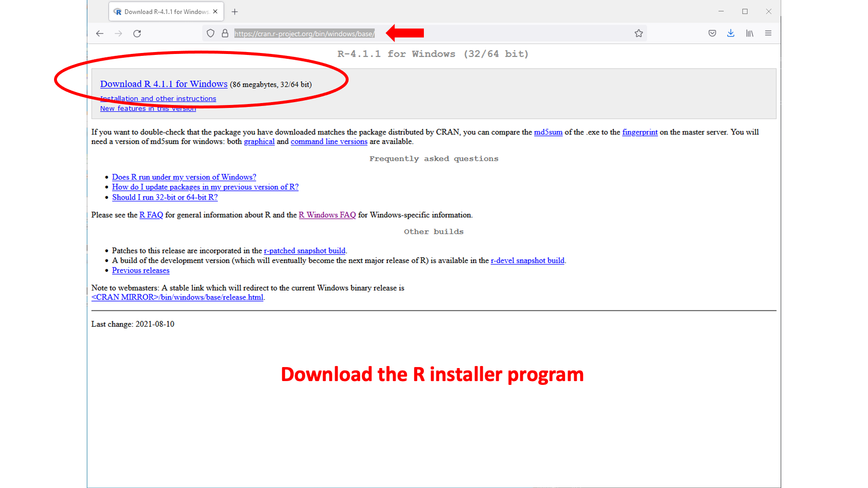Open the Firefox hamburger menu
The image size is (868, 488).
(x=768, y=33)
